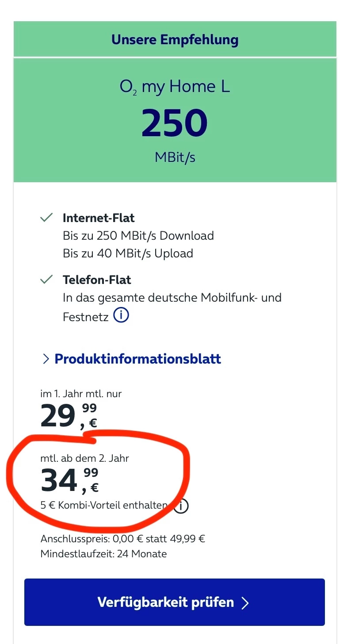The width and height of the screenshot is (351, 644).
Task: Open the Kombi-Vorteil info icon
Action: 181,506
